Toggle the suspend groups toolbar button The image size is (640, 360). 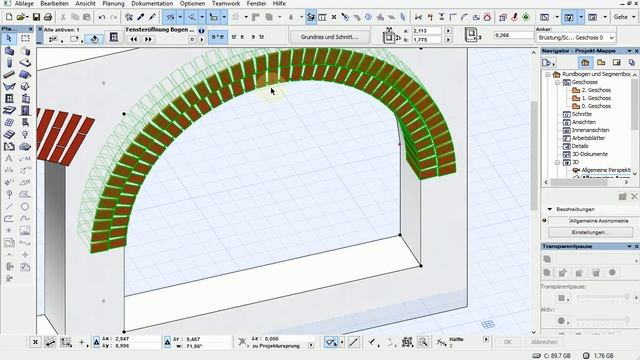(x=311, y=17)
